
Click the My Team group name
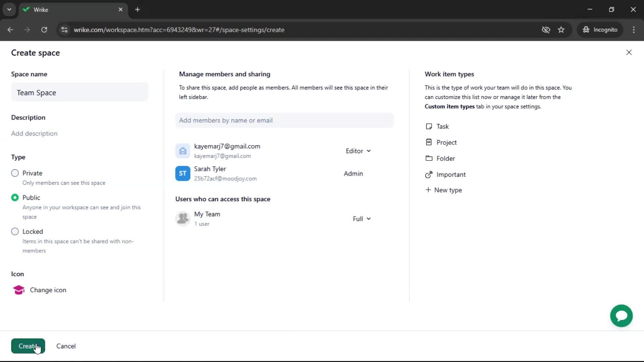tap(207, 214)
